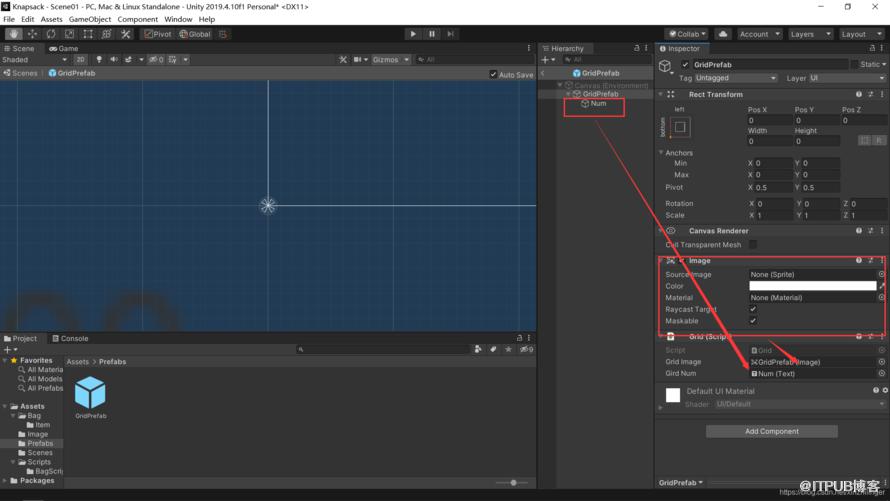This screenshot has height=501, width=890.
Task: Toggle GridPrefab active checkbox
Action: click(x=685, y=65)
